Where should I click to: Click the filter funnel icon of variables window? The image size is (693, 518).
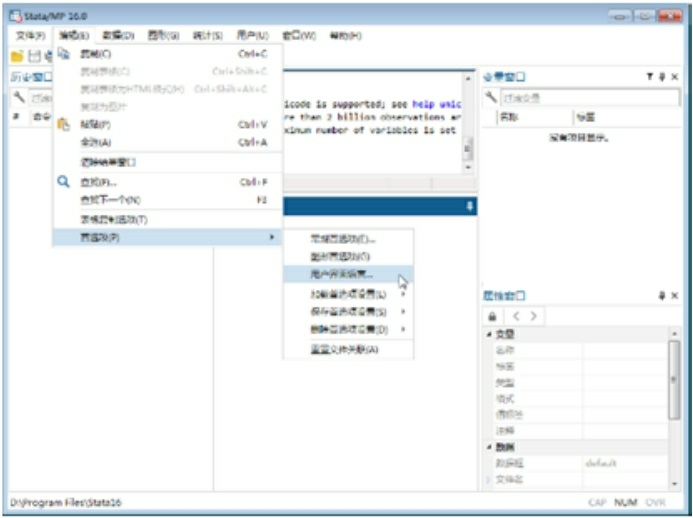(x=649, y=76)
